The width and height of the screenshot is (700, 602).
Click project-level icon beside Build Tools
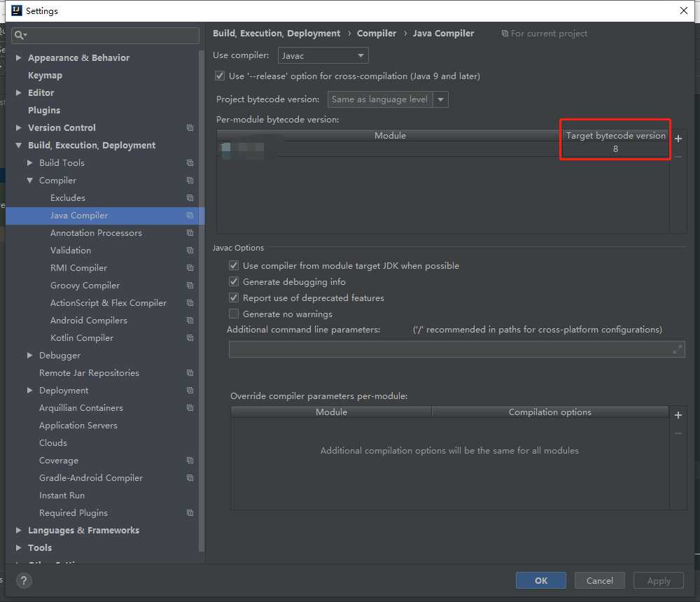[x=190, y=163]
